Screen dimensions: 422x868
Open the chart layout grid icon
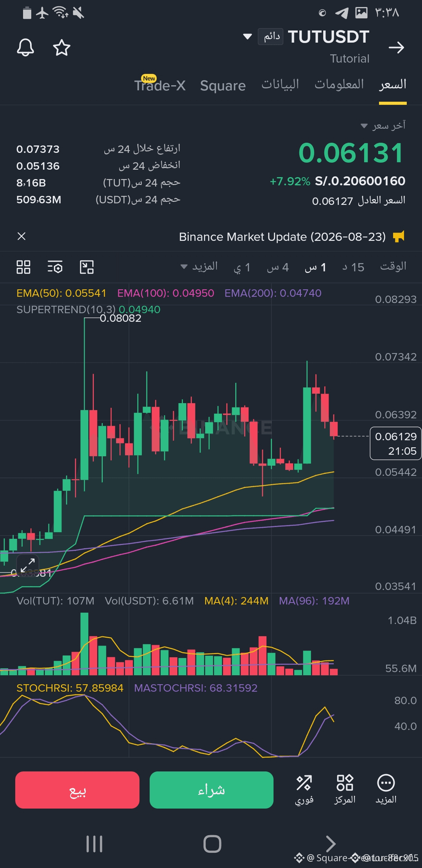pos(23,267)
